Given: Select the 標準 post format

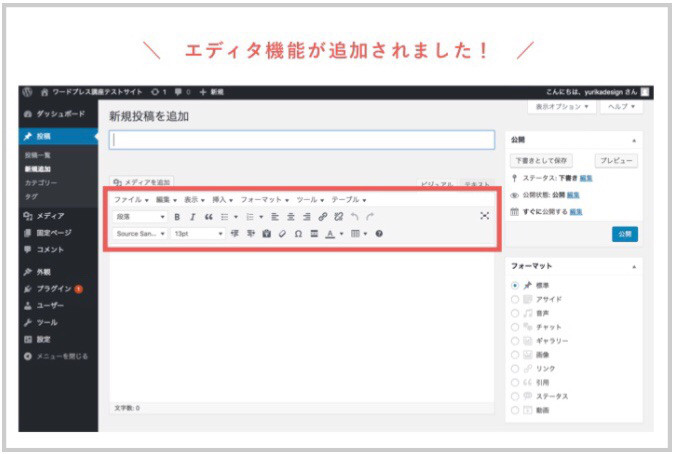Looking at the screenshot, I should [515, 285].
